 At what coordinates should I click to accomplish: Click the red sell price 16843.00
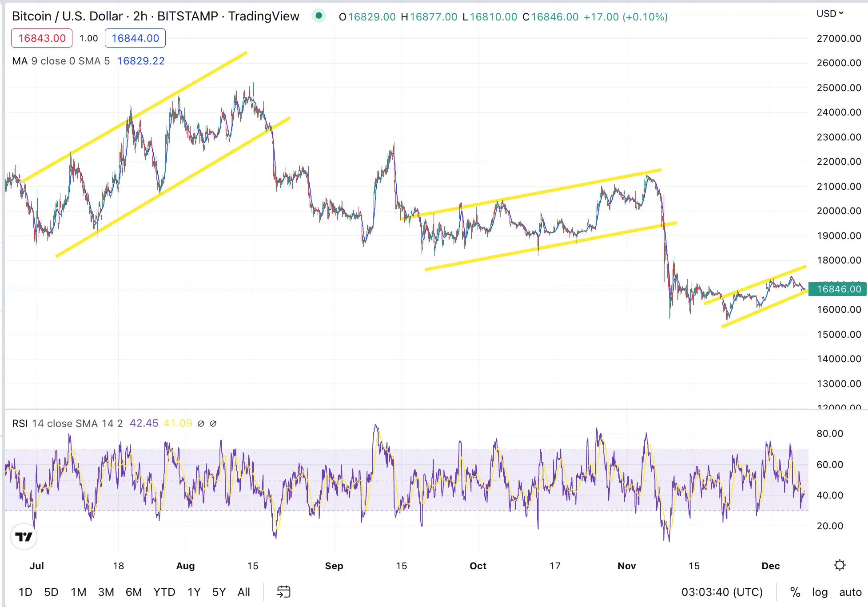tap(42, 38)
